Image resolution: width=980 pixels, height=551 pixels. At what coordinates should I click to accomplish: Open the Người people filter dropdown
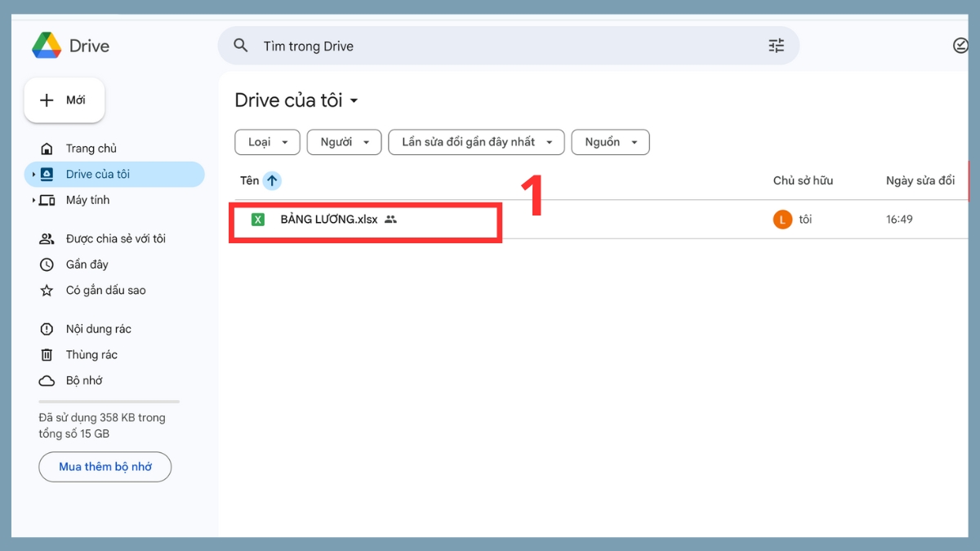344,141
